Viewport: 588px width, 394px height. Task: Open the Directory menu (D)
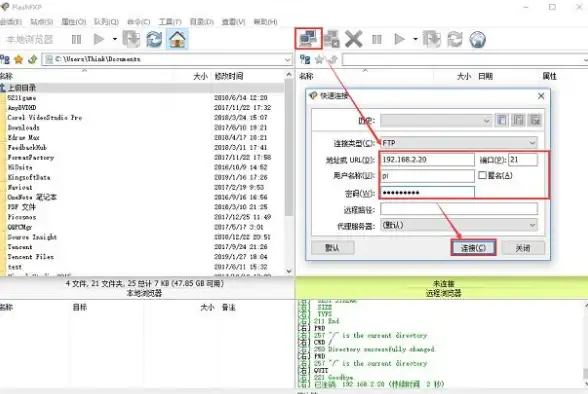(202, 22)
